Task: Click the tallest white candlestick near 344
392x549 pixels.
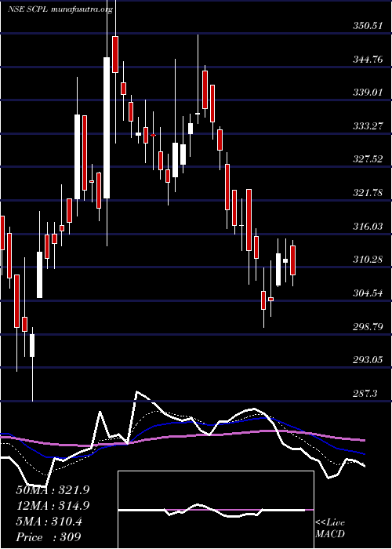Action: 107,128
